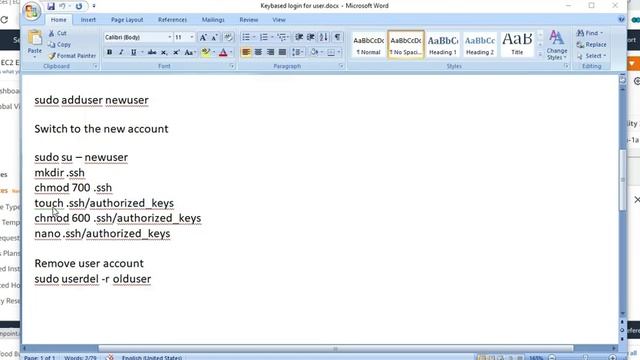Toggle underline formatting
This screenshot has width=640, height=360.
(x=133, y=52)
